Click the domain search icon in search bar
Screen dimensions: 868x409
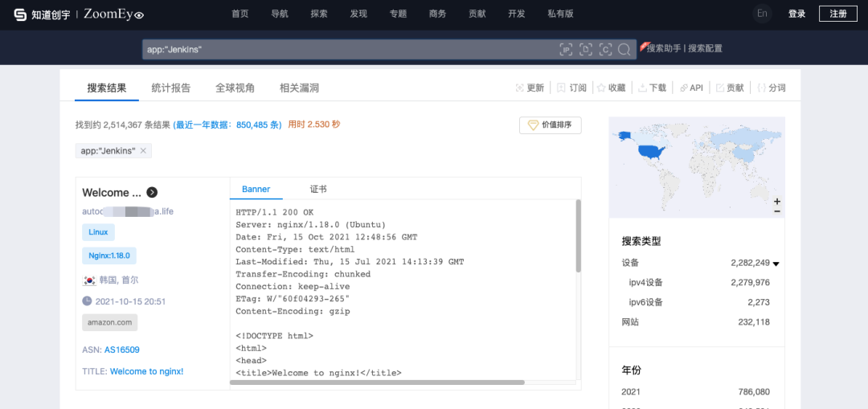click(586, 50)
